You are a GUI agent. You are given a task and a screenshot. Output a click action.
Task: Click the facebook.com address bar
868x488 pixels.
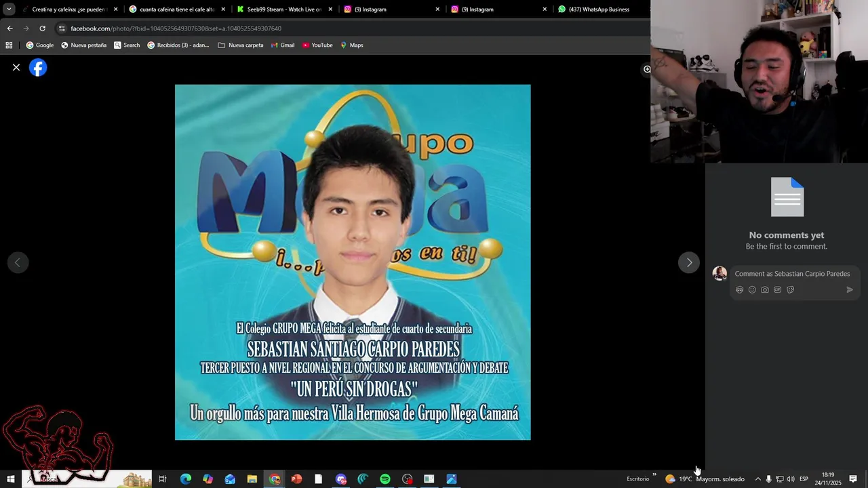(x=353, y=28)
